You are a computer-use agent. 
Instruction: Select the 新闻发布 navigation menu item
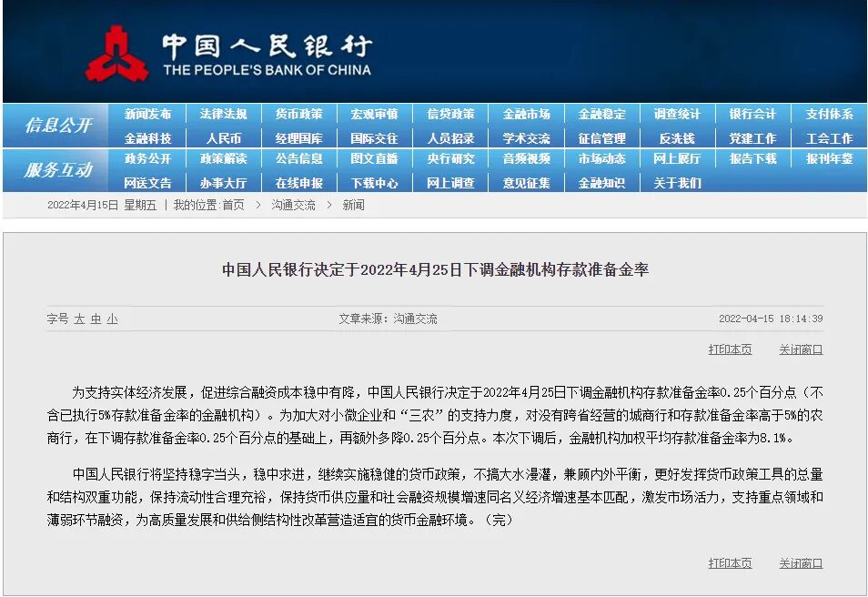pos(149,115)
